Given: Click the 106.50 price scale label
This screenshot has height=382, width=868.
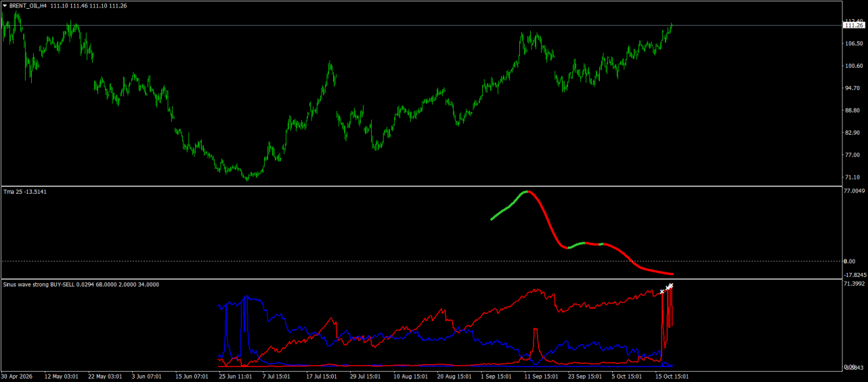Looking at the screenshot, I should 854,43.
